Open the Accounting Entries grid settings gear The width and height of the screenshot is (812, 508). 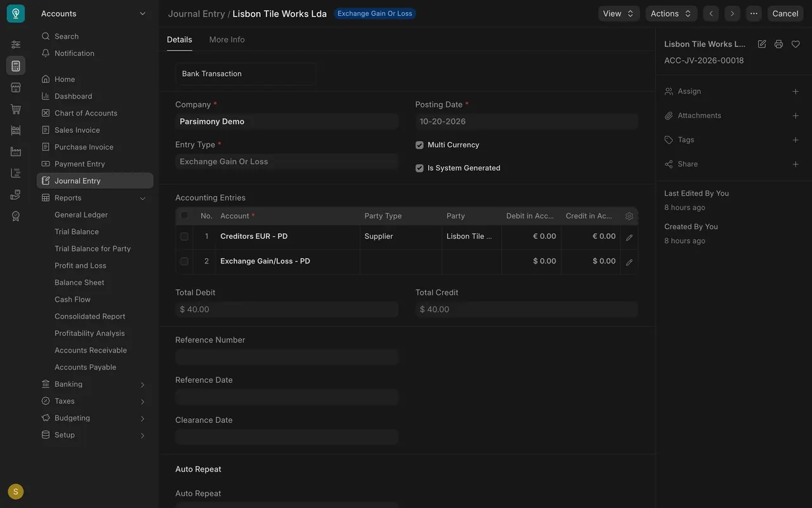click(x=629, y=216)
